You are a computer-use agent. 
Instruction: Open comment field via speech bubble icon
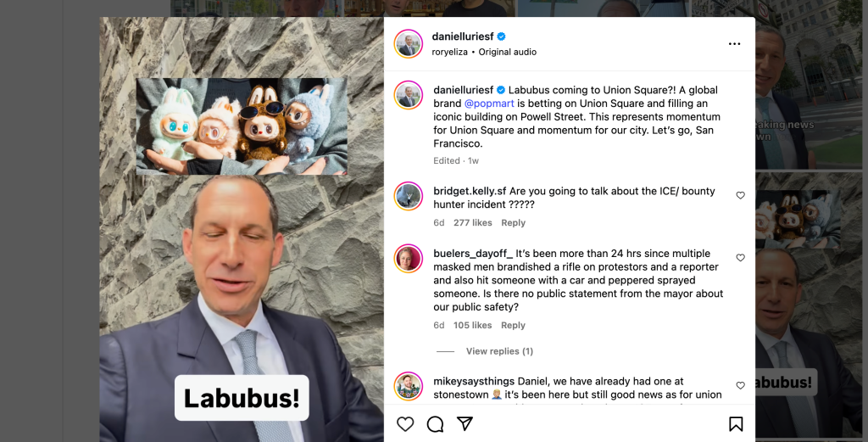point(435,424)
